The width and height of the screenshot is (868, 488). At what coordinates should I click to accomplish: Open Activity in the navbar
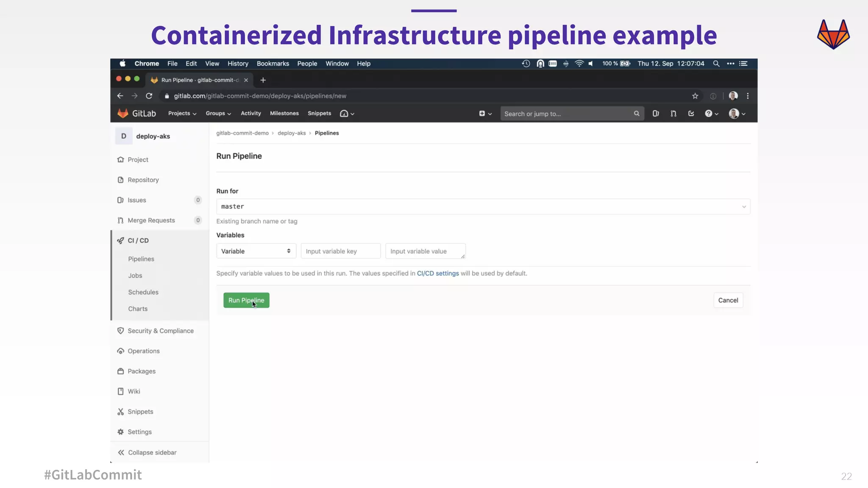251,114
